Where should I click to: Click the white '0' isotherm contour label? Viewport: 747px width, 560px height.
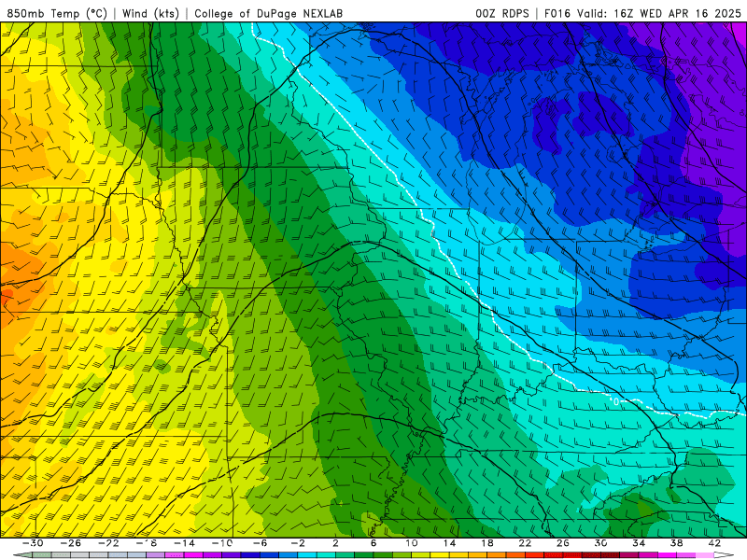pos(616,402)
